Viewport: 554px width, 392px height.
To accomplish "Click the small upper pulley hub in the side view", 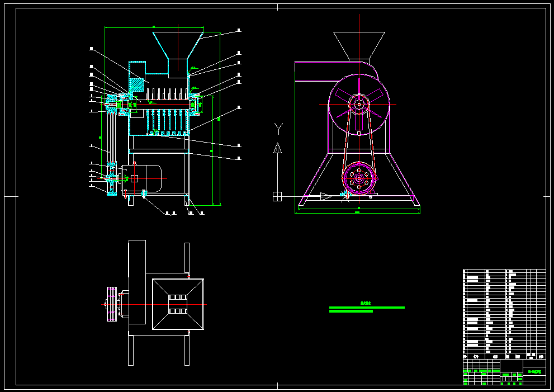I will point(359,104).
